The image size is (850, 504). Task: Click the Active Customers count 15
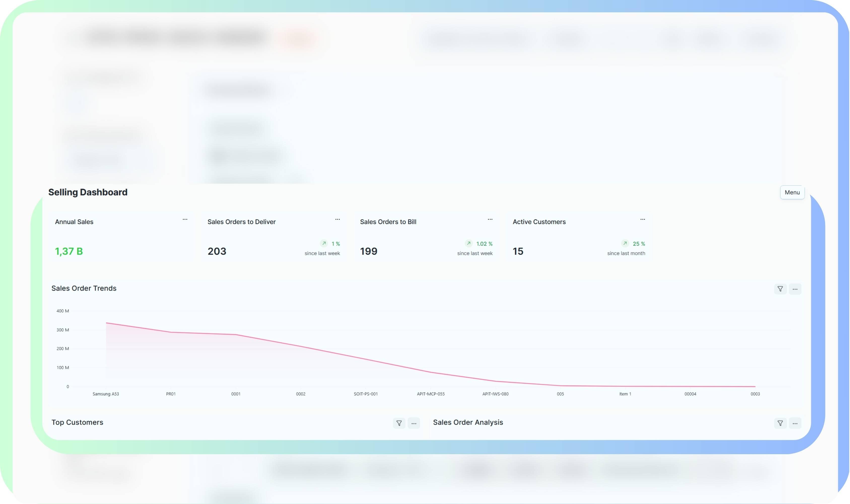pyautogui.click(x=518, y=251)
